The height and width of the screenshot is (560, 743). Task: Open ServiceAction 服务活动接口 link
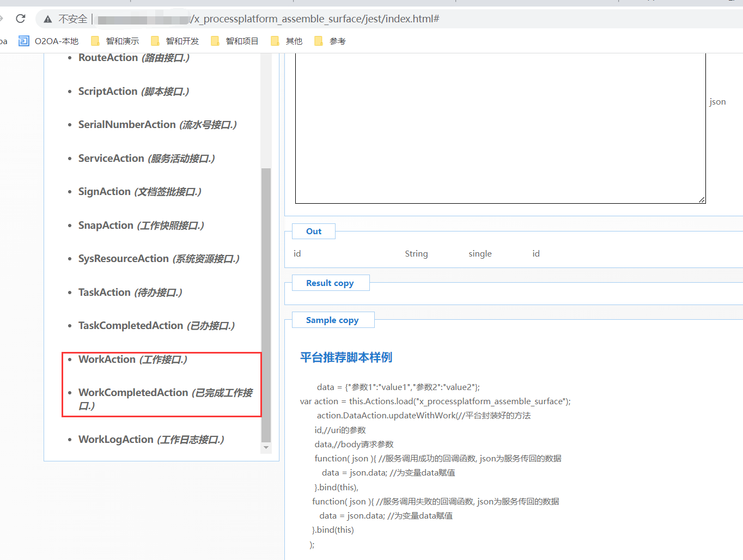(x=147, y=159)
